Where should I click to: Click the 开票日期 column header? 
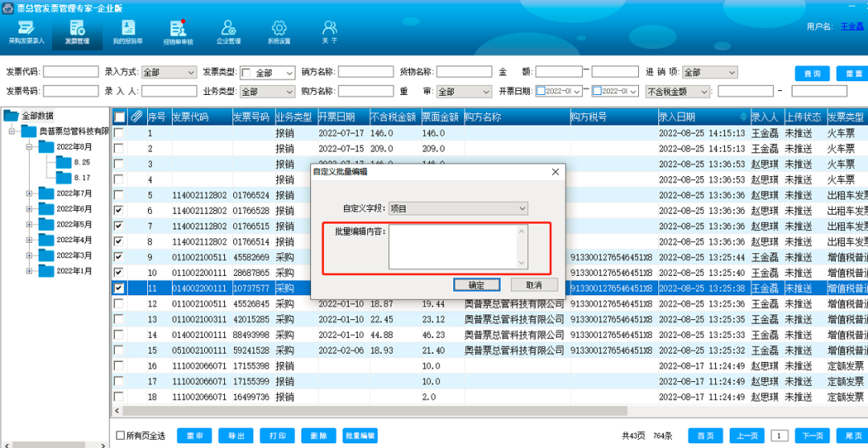342,117
